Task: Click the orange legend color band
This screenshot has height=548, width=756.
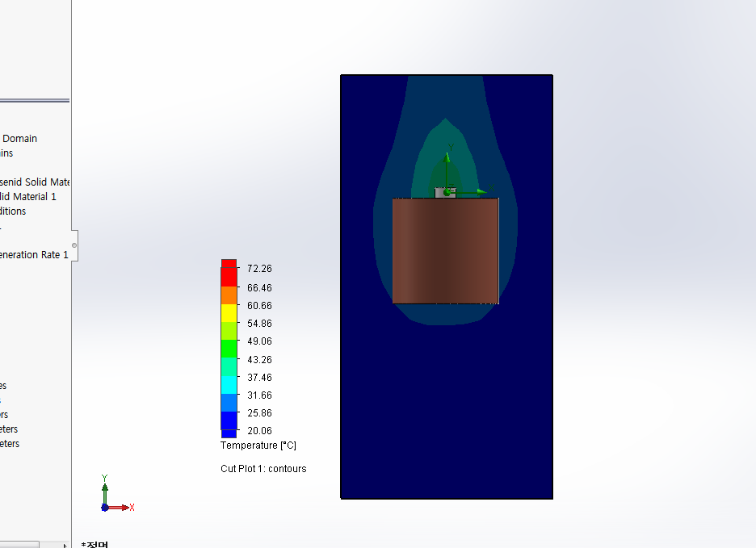Action: click(229, 295)
